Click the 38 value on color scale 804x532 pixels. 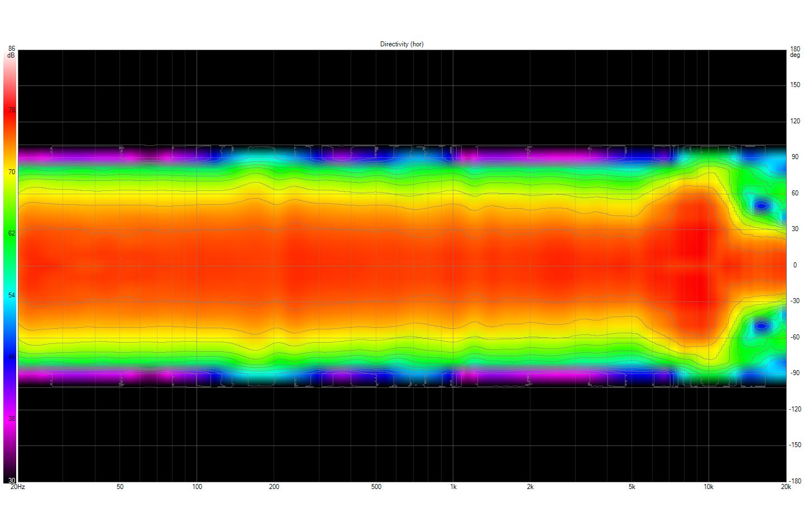pyautogui.click(x=12, y=418)
